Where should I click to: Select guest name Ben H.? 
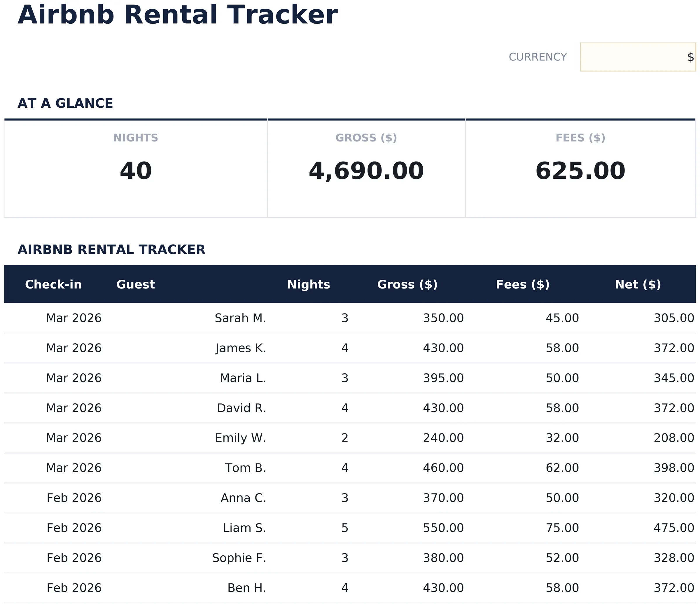pyautogui.click(x=246, y=588)
